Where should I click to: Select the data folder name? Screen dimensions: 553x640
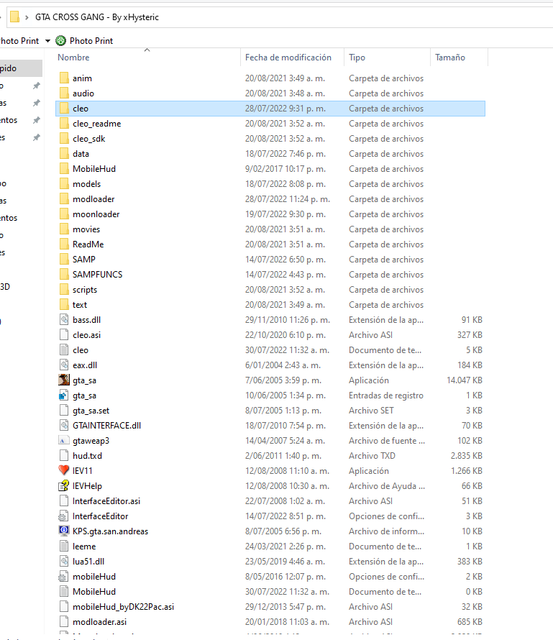[81, 154]
